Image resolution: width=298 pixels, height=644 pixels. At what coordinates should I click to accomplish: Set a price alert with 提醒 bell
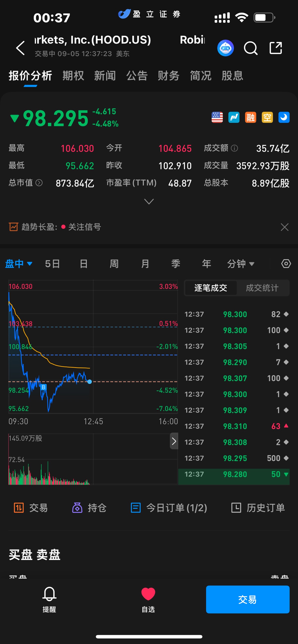[49, 600]
